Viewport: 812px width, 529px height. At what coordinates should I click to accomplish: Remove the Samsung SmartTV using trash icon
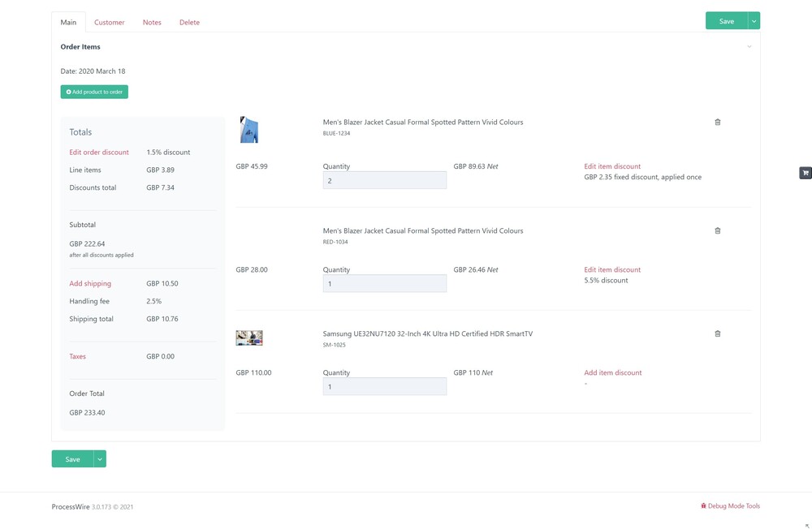tap(717, 333)
